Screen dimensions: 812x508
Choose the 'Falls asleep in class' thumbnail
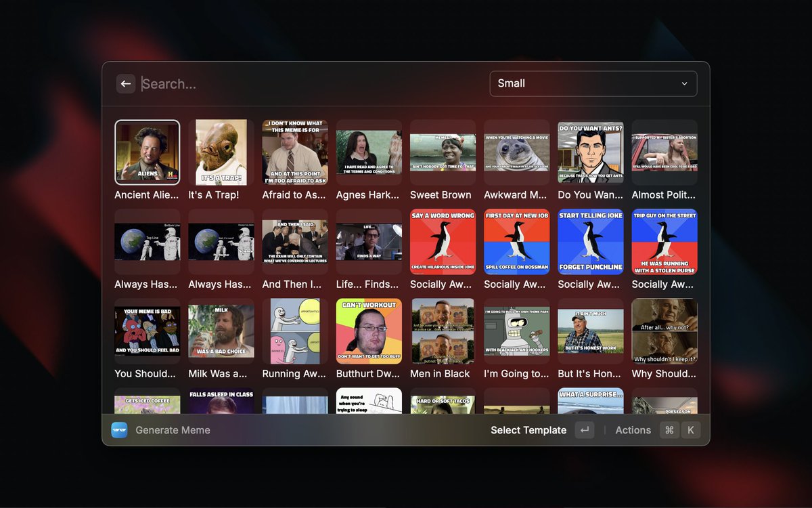point(221,401)
